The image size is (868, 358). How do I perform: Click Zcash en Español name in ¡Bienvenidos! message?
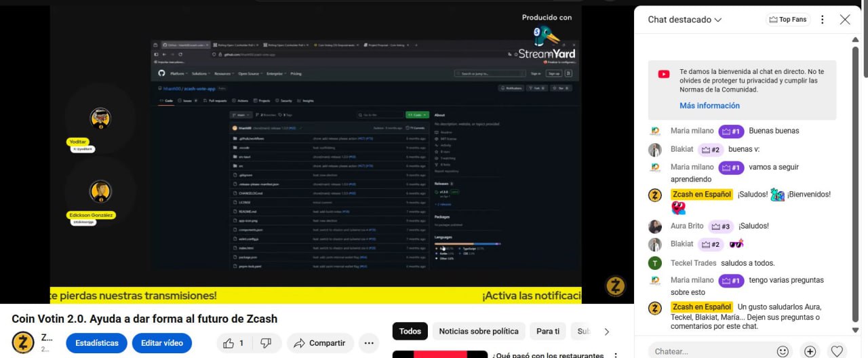702,195
